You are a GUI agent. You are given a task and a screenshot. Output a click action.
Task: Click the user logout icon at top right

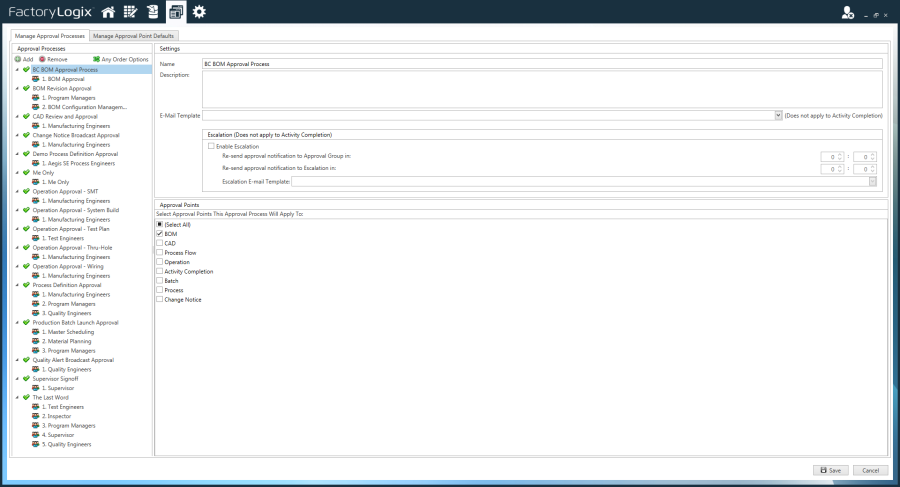(x=848, y=12)
